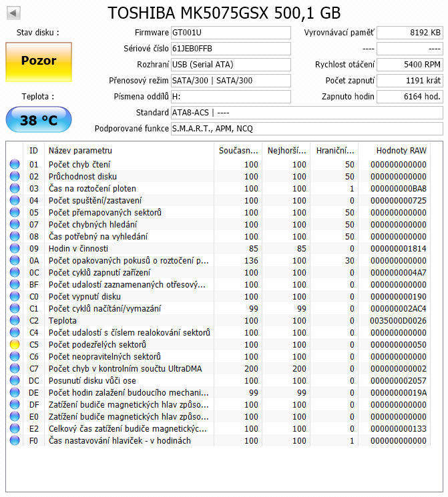Click status icon of row BF
This screenshot has width=448, height=497.
(15, 285)
